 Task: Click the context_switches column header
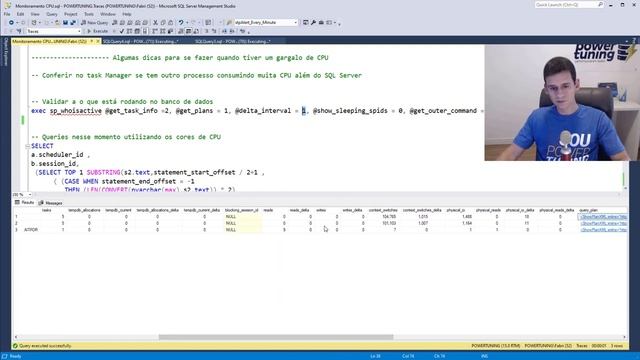tap(383, 210)
